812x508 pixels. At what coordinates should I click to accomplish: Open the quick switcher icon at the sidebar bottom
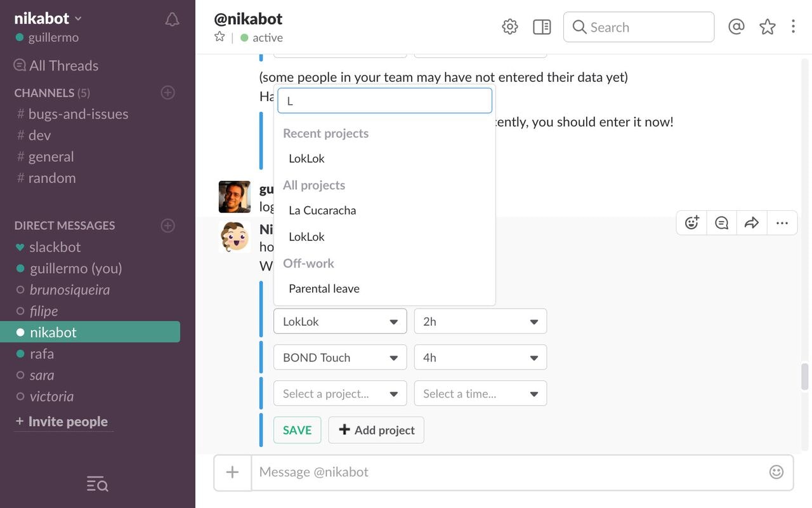97,484
